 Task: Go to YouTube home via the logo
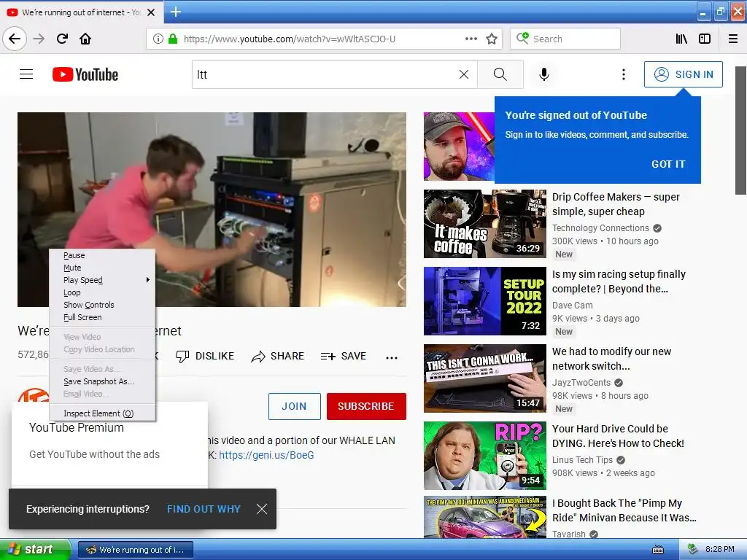pyautogui.click(x=85, y=74)
